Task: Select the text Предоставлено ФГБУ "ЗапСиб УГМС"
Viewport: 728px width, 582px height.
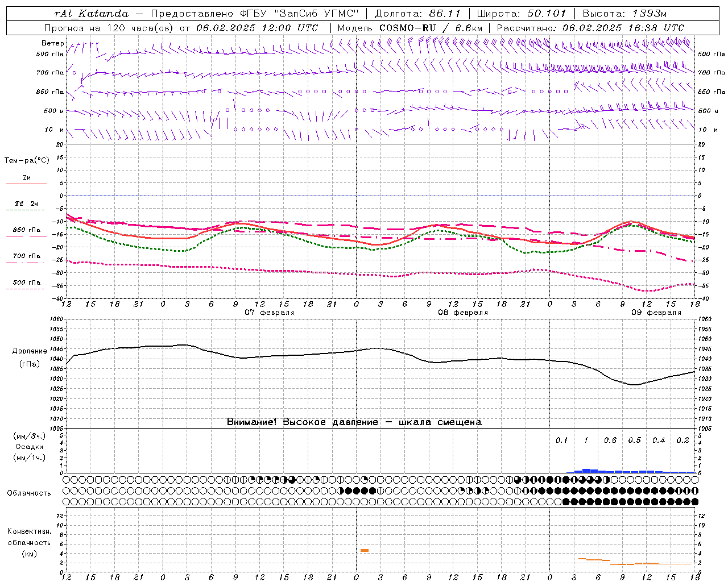Action: (x=255, y=14)
